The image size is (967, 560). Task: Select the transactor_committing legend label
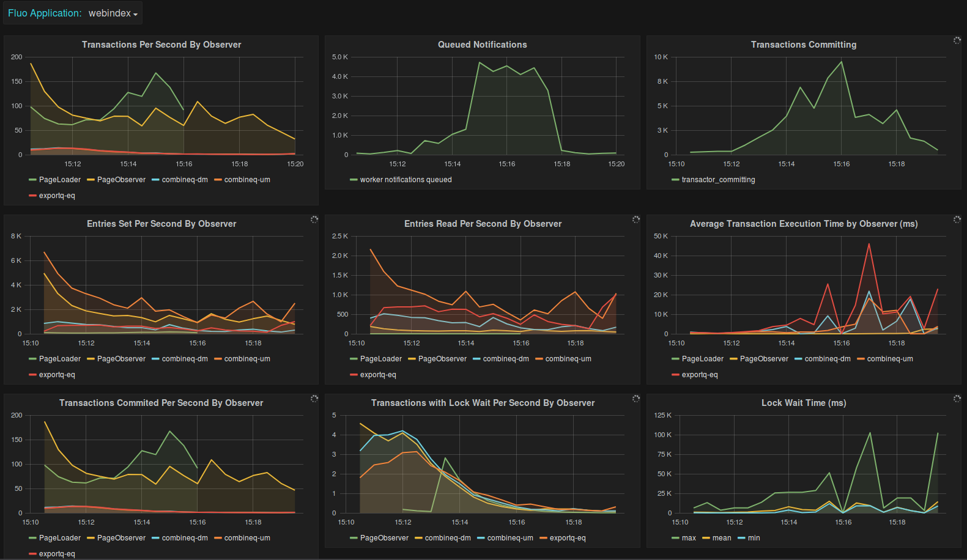pyautogui.click(x=718, y=180)
